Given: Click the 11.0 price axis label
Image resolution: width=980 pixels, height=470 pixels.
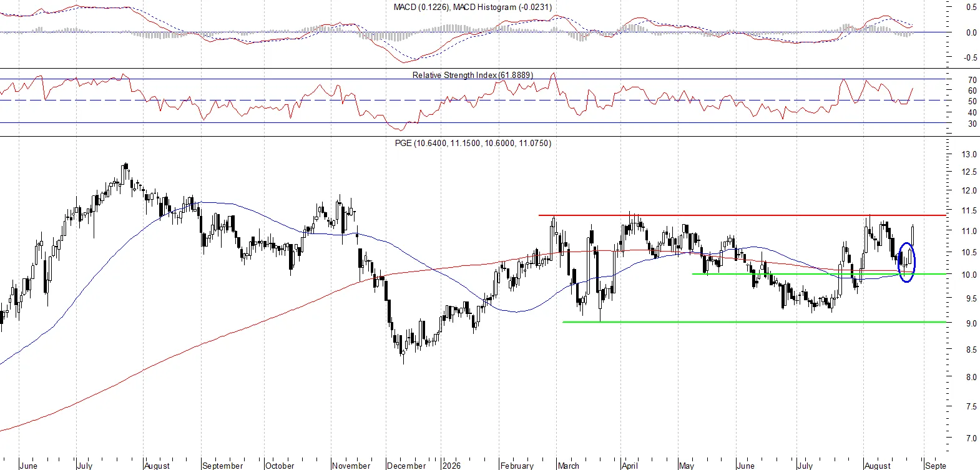Looking at the screenshot, I should tap(969, 232).
